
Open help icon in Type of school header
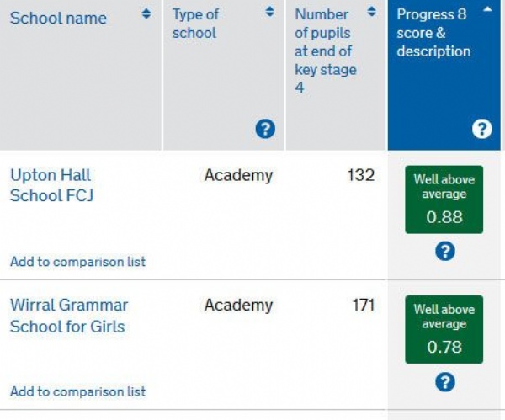(x=265, y=129)
